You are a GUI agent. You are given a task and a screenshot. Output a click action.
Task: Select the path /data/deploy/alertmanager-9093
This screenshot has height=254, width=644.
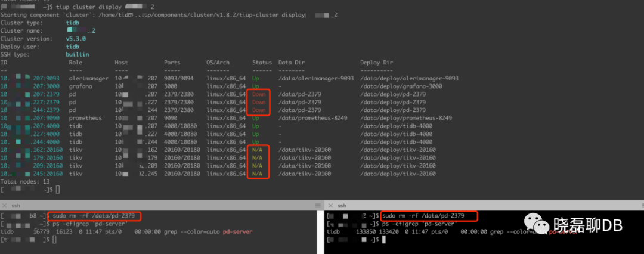(x=409, y=78)
